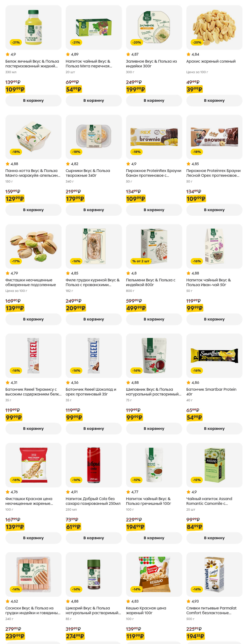Click the -15% badge on Assand Romantic Camomile
Image resolution: width=246 pixels, height=644 pixels.
pos(196,480)
